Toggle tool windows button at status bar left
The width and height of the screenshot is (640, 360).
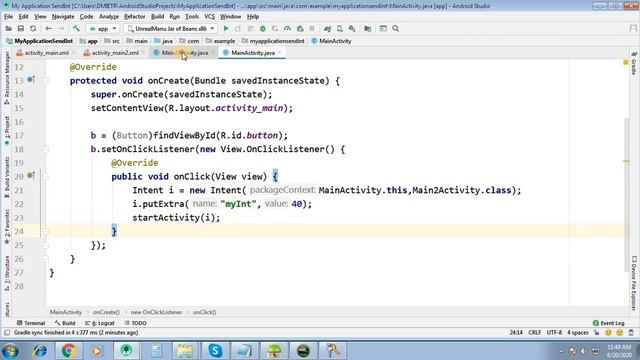pos(7,333)
